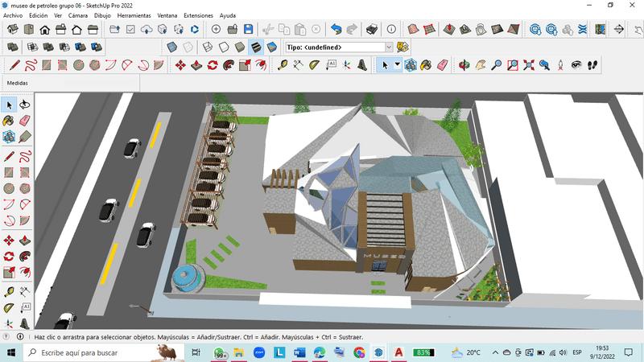Select the Position Camera tool

(560, 65)
